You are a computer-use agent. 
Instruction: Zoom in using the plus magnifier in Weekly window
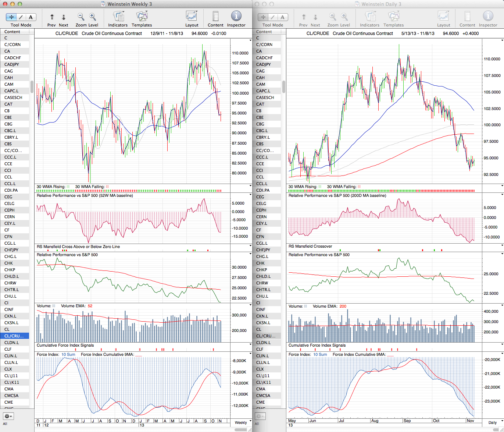click(x=93, y=17)
